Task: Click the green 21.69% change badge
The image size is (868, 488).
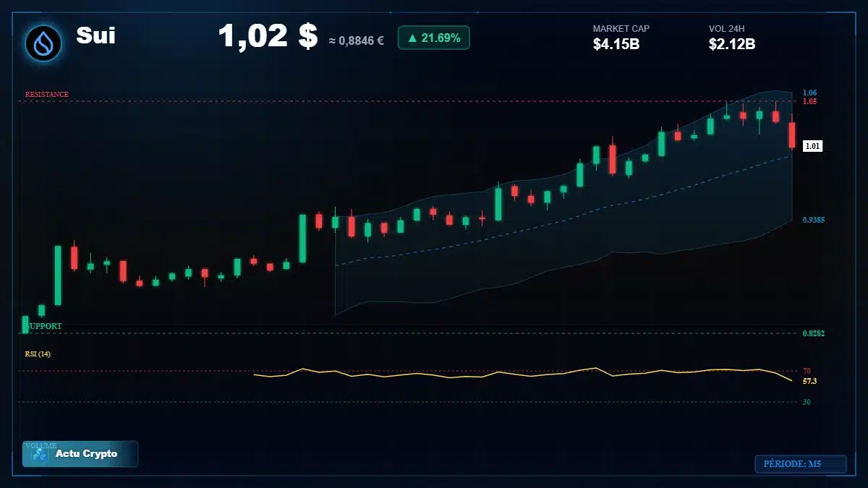Action: 433,38
